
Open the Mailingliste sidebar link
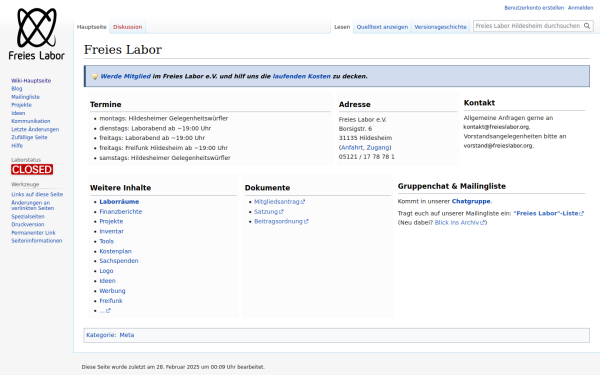(x=25, y=97)
